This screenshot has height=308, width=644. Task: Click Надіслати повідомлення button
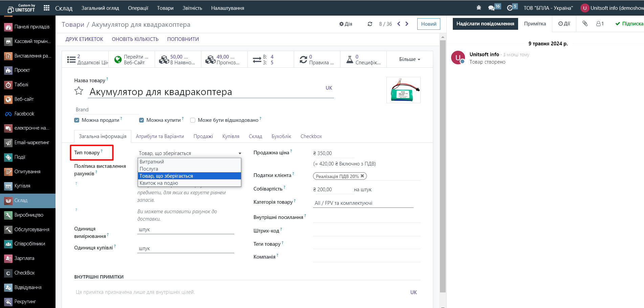click(x=485, y=24)
